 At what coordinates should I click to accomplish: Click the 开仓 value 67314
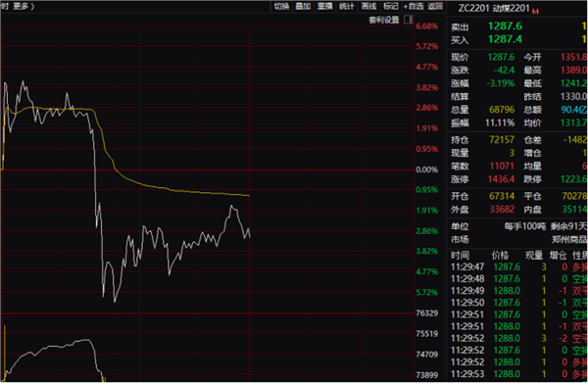click(x=502, y=196)
